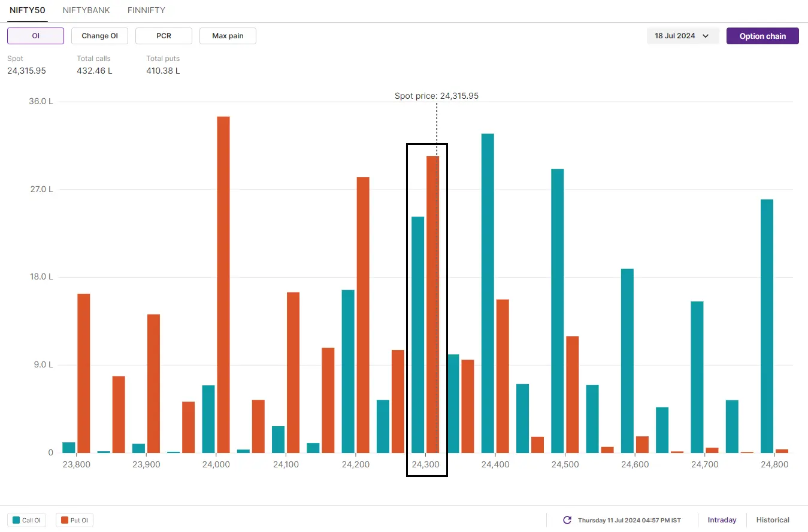The image size is (808, 532).
Task: Show the Change OI chart
Action: coord(99,36)
